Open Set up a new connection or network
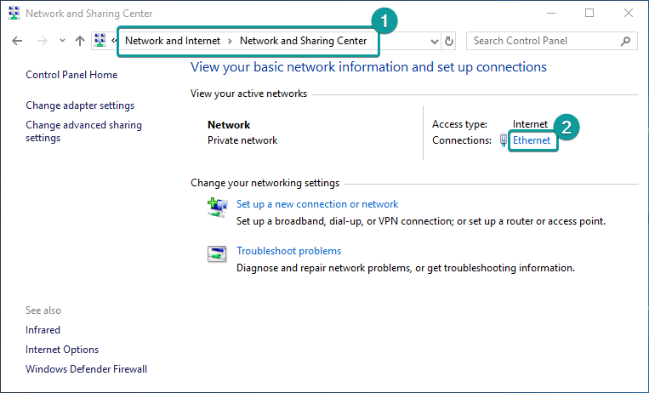This screenshot has width=650, height=394. tap(317, 204)
